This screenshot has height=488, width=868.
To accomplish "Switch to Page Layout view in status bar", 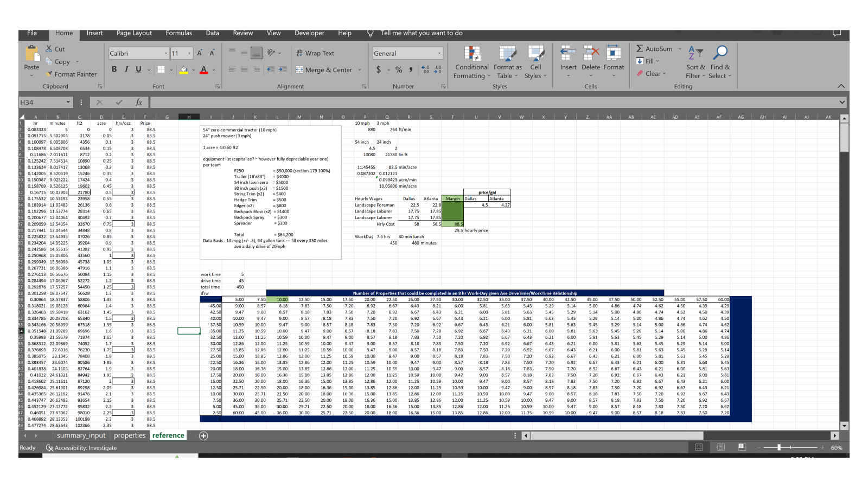I will (x=720, y=447).
